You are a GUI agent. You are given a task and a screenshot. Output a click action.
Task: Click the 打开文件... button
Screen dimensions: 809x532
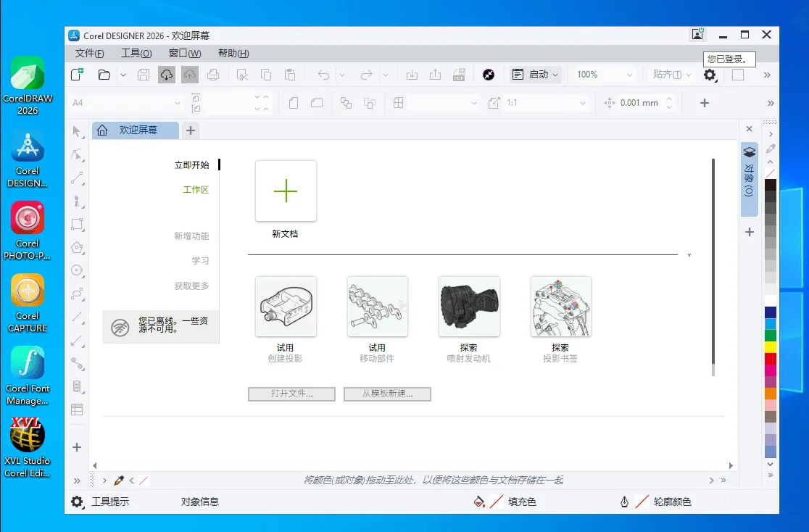(291, 394)
